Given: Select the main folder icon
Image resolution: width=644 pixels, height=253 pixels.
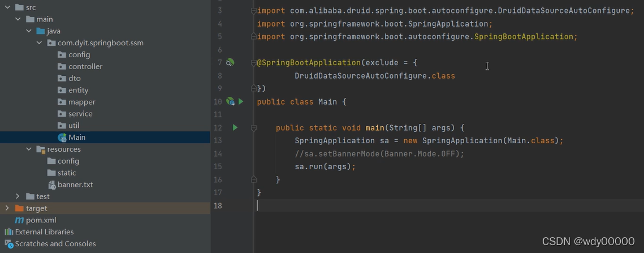Looking at the screenshot, I should click(x=30, y=19).
